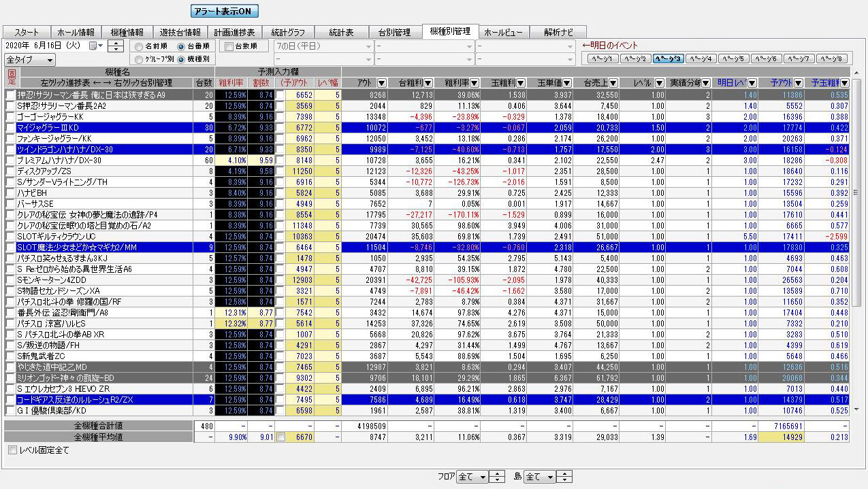Select the 名前順 radio button
Viewport: 868px width, 489px height.
click(x=139, y=47)
